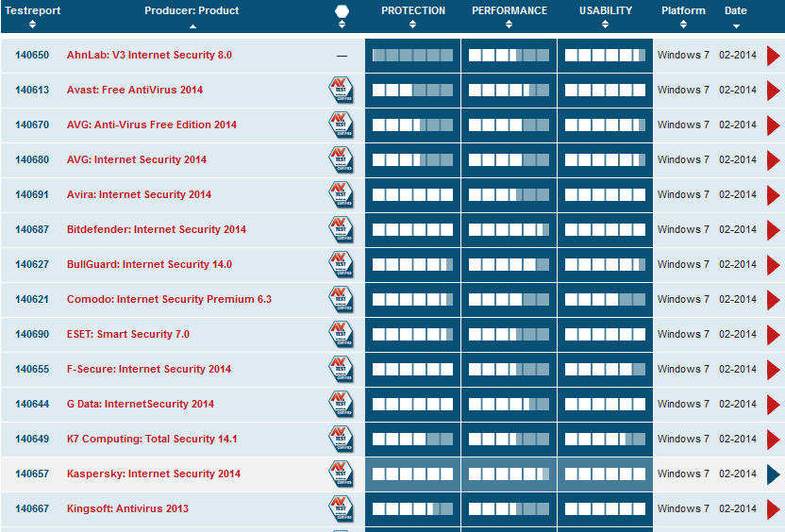The image size is (785, 532).
Task: Open the AhnLab row red arrow
Action: [774, 56]
